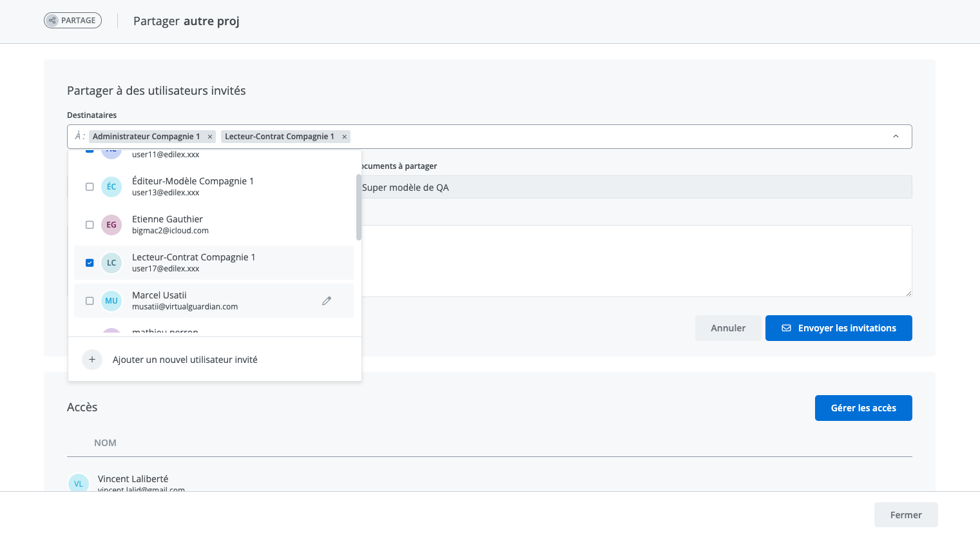
Task: Click the share icon in PARTAGE badge
Action: pyautogui.click(x=53, y=21)
